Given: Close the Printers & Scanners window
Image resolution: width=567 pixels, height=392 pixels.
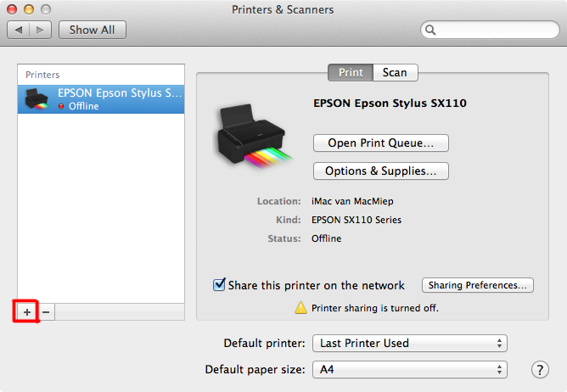Looking at the screenshot, I should tap(12, 9).
